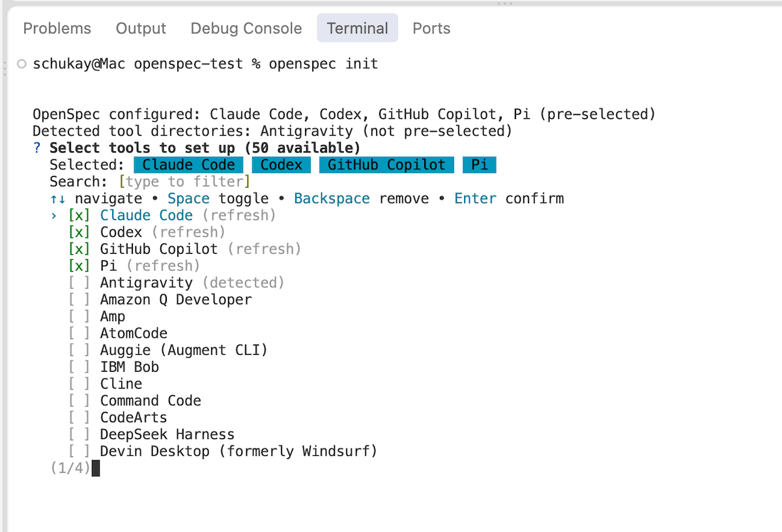
Task: Click the panel drag handle dots at top
Action: point(504,3)
